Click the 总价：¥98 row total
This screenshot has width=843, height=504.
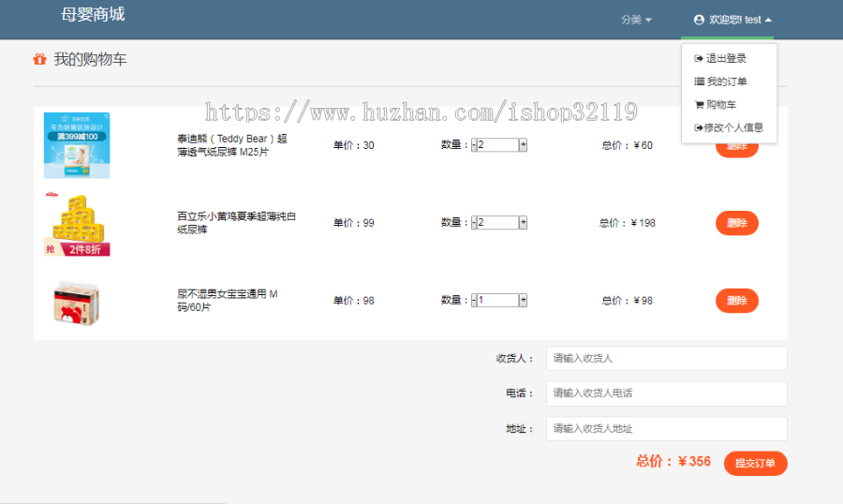(627, 301)
